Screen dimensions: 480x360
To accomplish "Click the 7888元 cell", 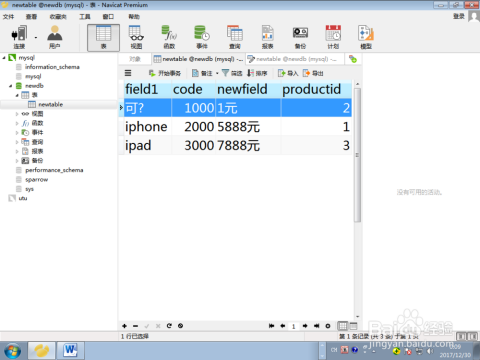I will 248,145.
